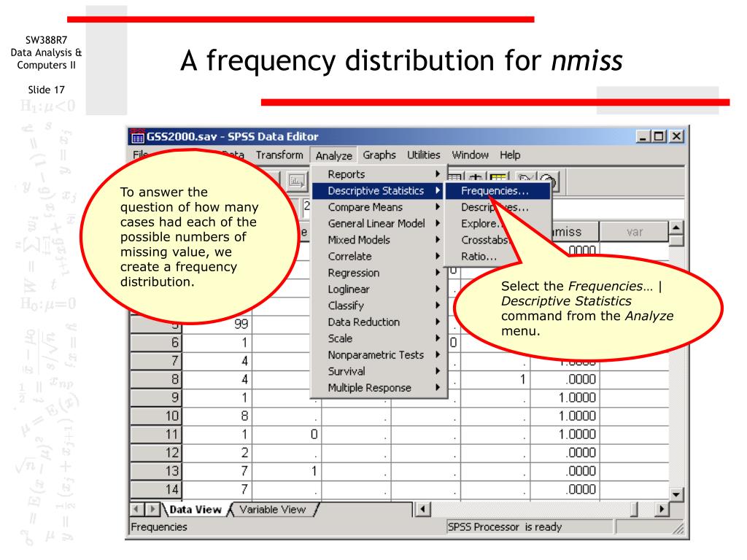This screenshot has height=560, width=747.
Task: Expand the Regression submenu
Action: coord(379,273)
